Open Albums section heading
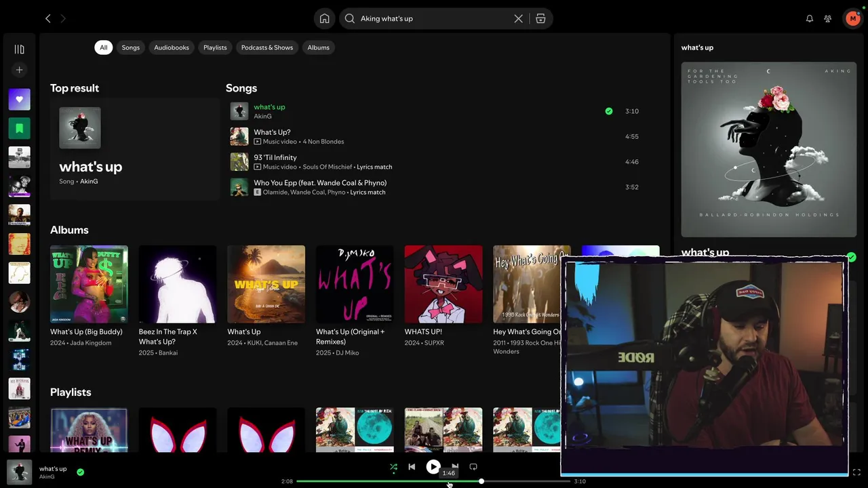868x488 pixels. click(x=69, y=230)
